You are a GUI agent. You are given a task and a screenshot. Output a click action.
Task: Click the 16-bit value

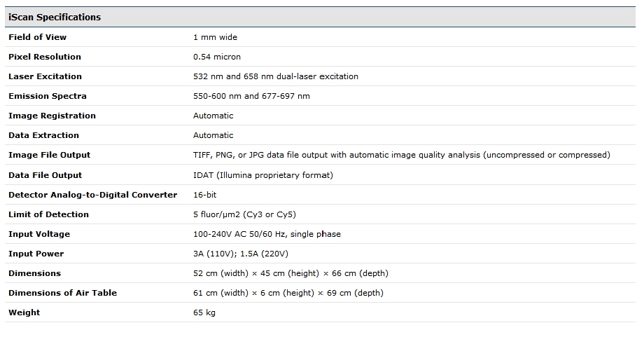[x=205, y=195]
